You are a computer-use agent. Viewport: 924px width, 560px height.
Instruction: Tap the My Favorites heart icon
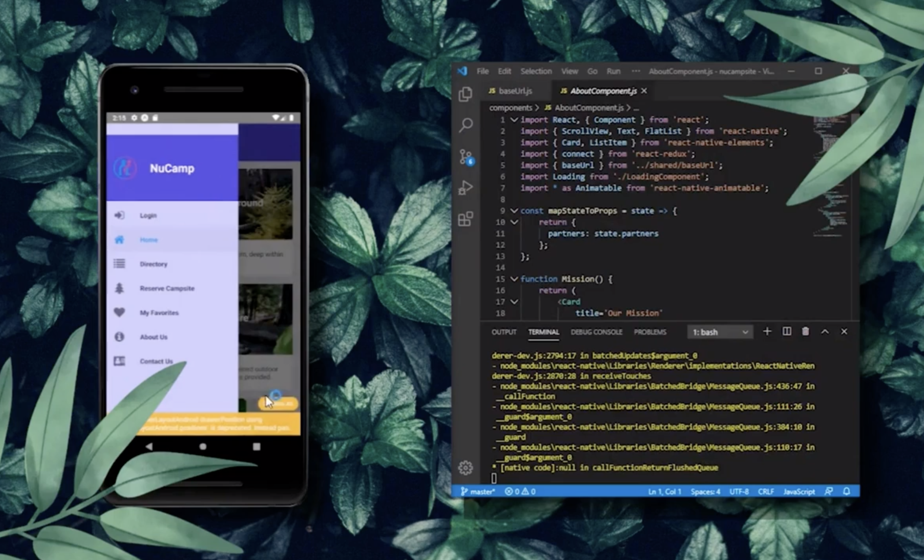point(119,312)
